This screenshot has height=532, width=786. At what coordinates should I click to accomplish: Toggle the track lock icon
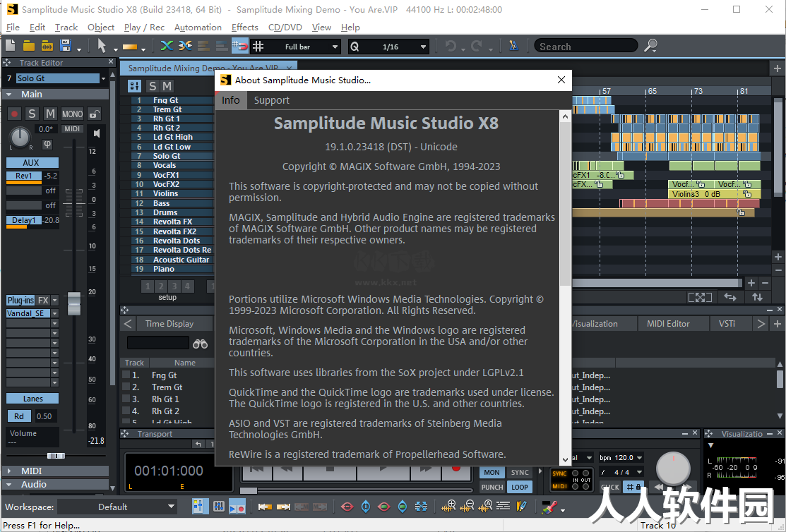click(94, 114)
